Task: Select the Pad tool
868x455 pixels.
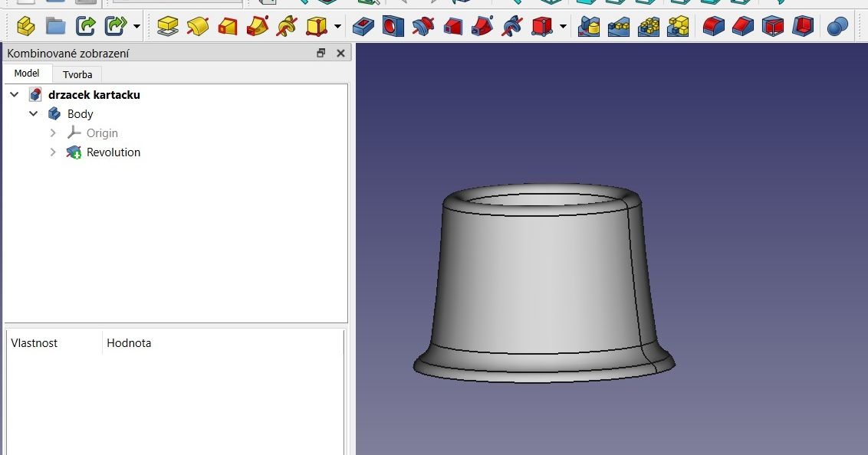Action: pyautogui.click(x=167, y=26)
